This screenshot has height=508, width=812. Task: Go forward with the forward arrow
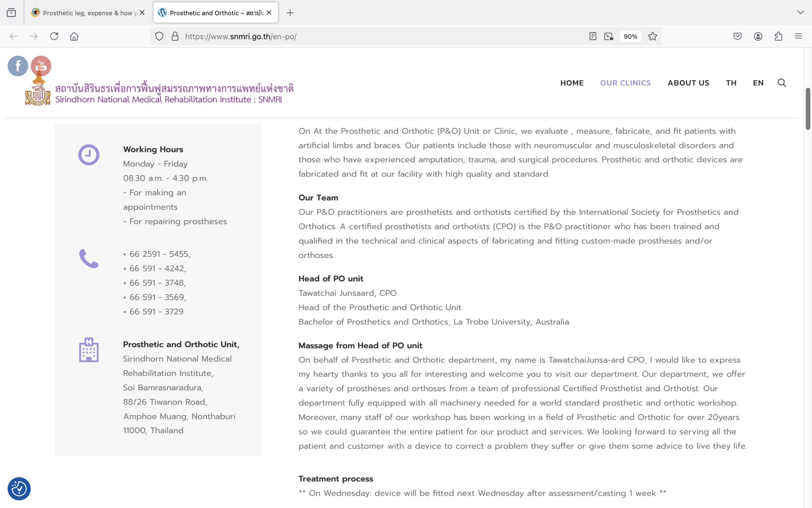[34, 37]
